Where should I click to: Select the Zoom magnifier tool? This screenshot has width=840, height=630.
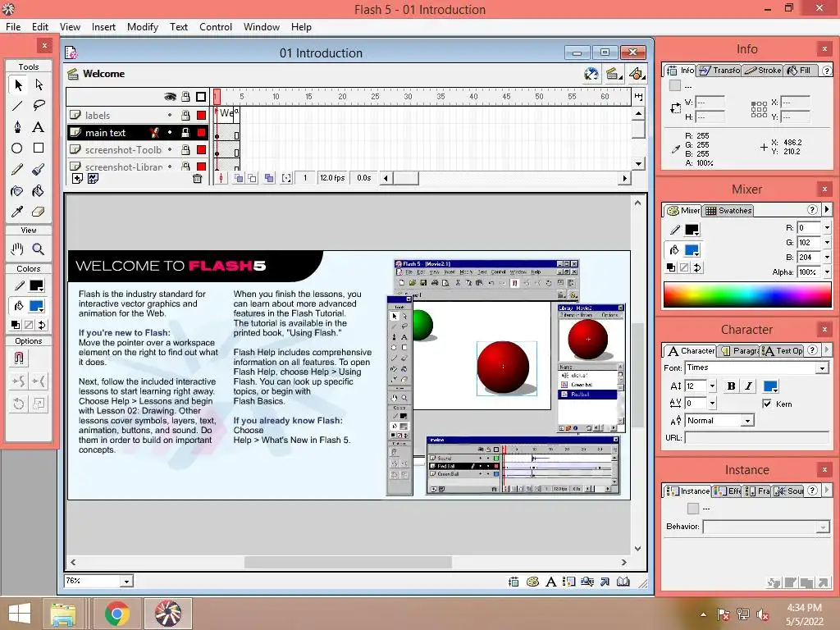(39, 249)
